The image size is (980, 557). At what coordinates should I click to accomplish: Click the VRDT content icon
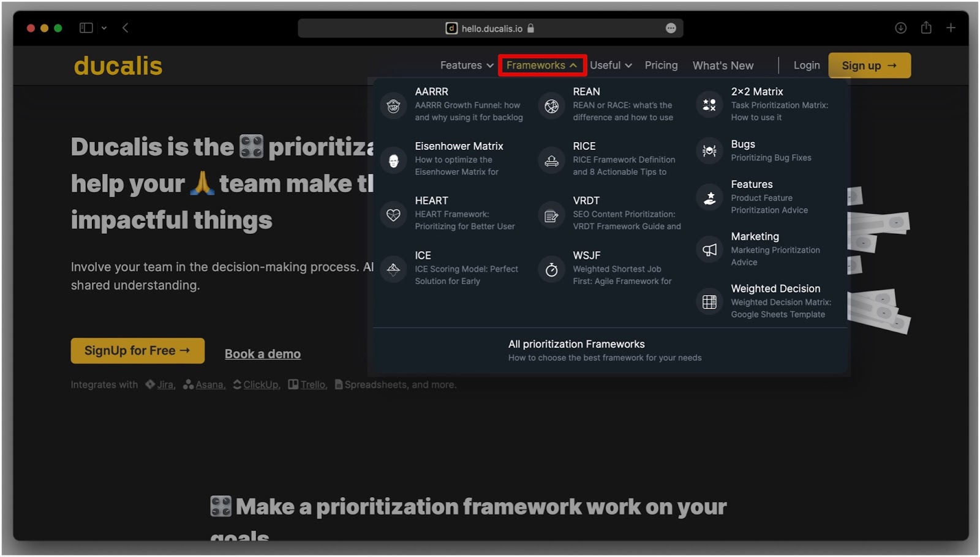click(x=551, y=215)
